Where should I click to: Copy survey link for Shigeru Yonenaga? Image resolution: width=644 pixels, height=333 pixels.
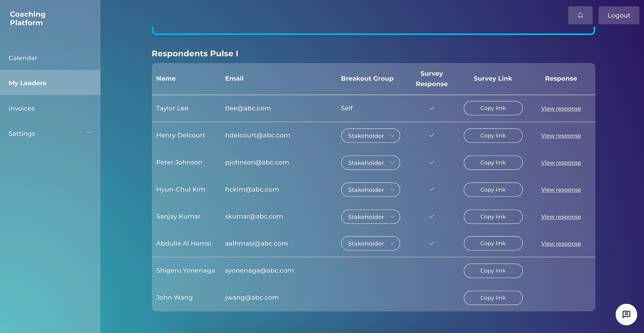coord(493,271)
